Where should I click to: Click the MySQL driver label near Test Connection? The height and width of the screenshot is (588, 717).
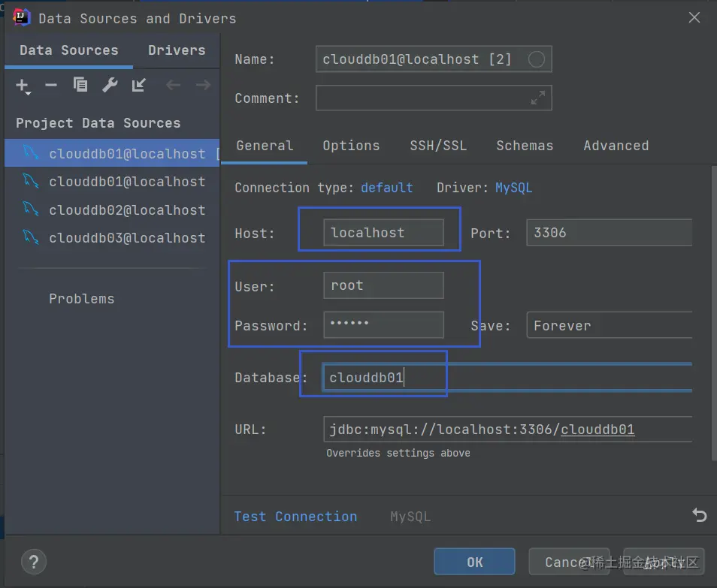point(410,516)
